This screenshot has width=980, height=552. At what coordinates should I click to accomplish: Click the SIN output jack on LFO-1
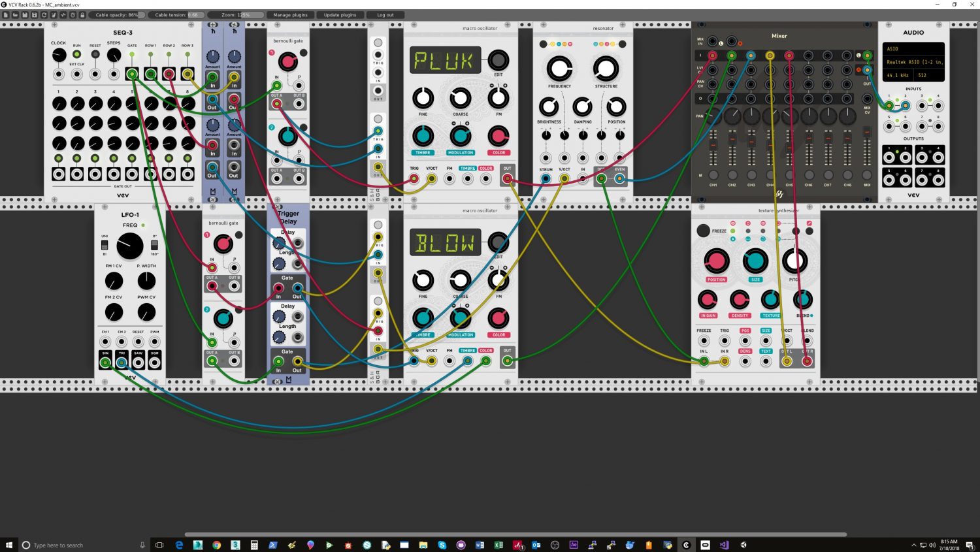[105, 363]
